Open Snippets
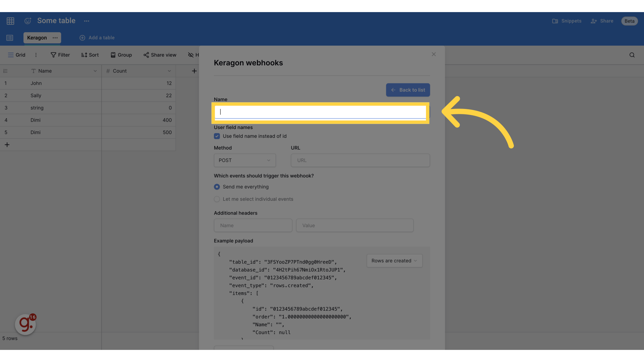This screenshot has width=644, height=362. (x=567, y=21)
